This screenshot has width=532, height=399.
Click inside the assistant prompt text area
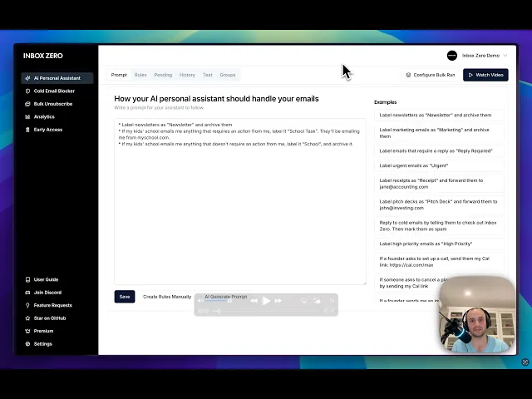point(240,201)
